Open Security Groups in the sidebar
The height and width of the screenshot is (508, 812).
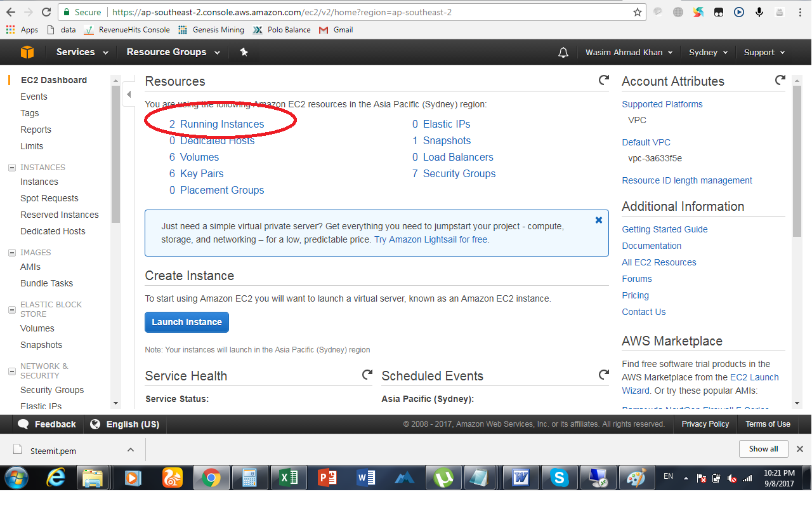pos(52,390)
